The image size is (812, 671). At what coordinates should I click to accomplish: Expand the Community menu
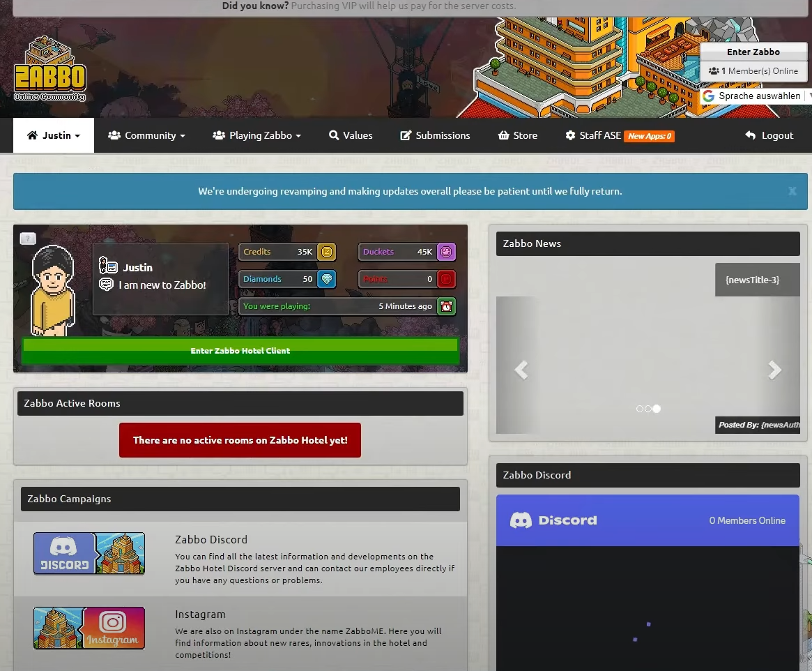(146, 135)
